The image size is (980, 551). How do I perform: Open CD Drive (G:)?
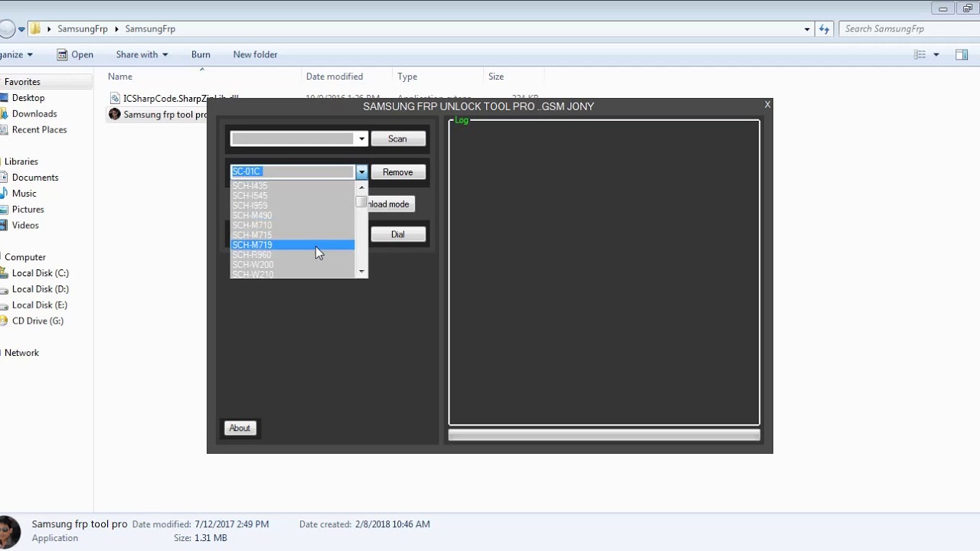38,321
